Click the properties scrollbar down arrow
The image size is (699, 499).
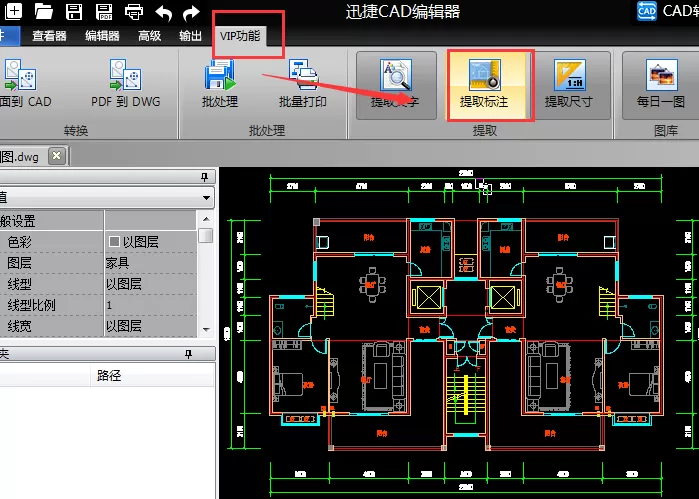(x=206, y=330)
